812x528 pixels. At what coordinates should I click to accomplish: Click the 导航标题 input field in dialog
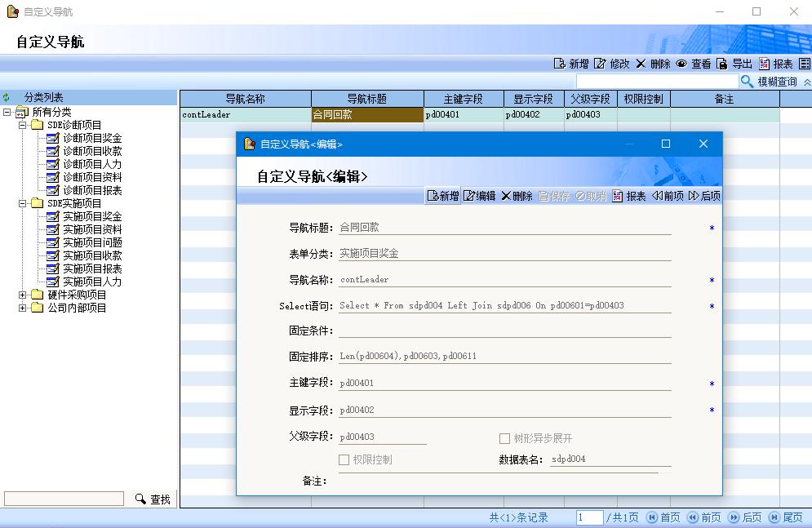[504, 228]
